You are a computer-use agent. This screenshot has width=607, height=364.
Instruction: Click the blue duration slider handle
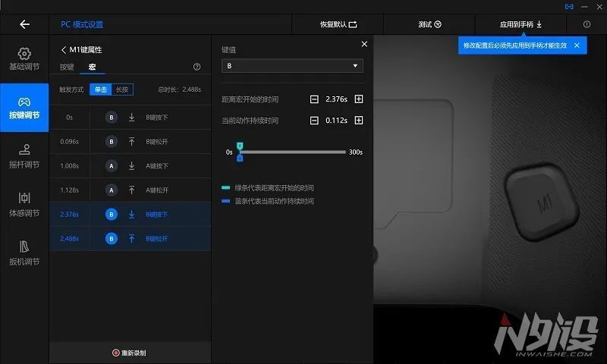[240, 158]
